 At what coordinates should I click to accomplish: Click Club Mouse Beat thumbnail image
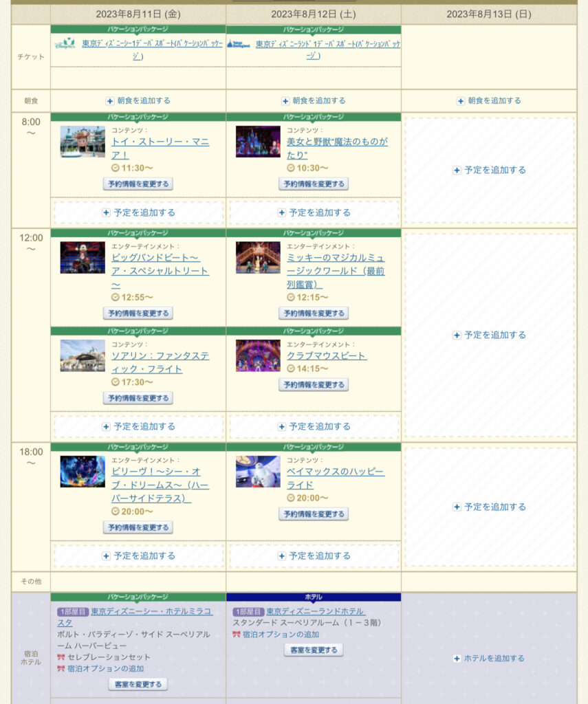coord(258,355)
